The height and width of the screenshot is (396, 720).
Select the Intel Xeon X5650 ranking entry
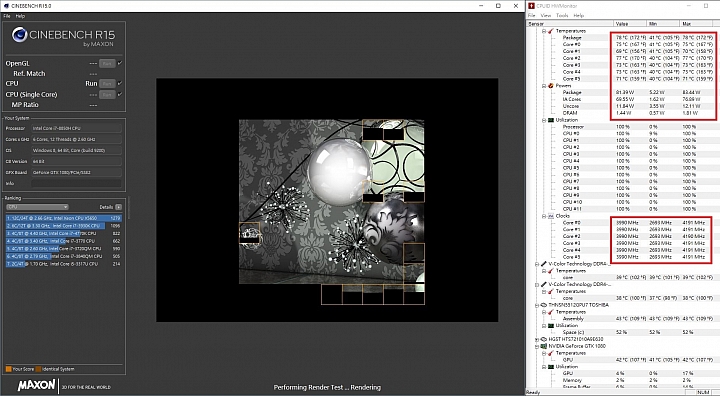tap(64, 218)
